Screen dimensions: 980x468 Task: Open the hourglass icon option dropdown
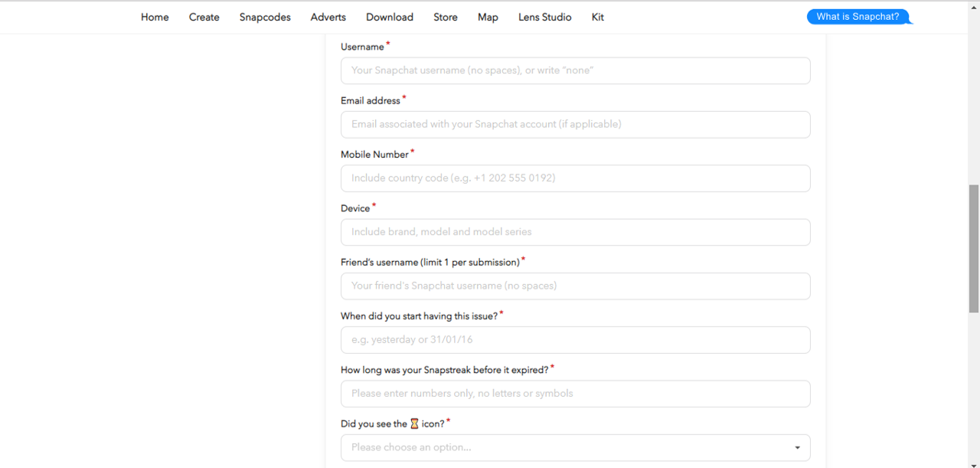(x=575, y=447)
